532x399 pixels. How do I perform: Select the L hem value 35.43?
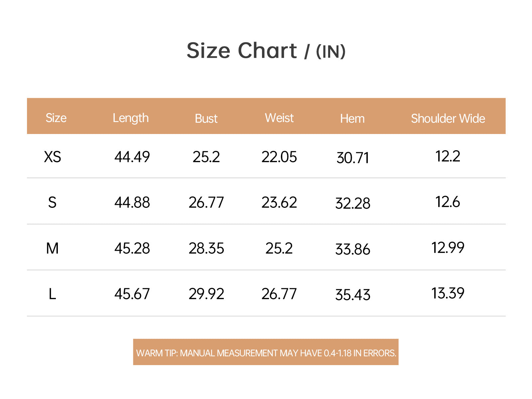[x=352, y=295]
